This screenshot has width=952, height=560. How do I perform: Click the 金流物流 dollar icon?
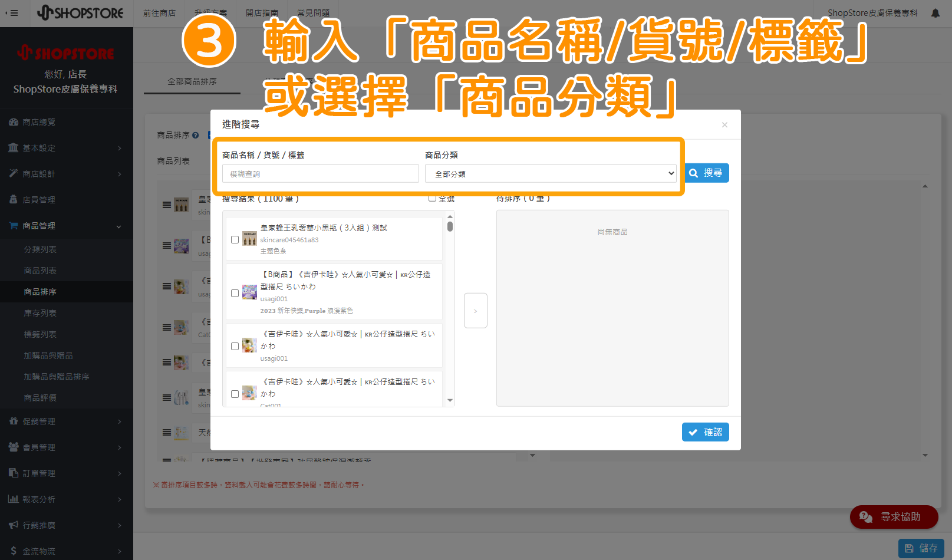tap(13, 551)
